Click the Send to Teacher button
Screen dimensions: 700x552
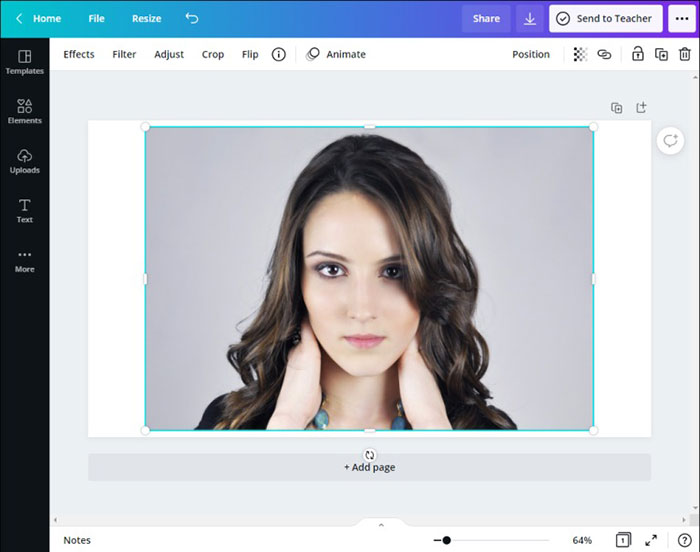[x=604, y=18]
